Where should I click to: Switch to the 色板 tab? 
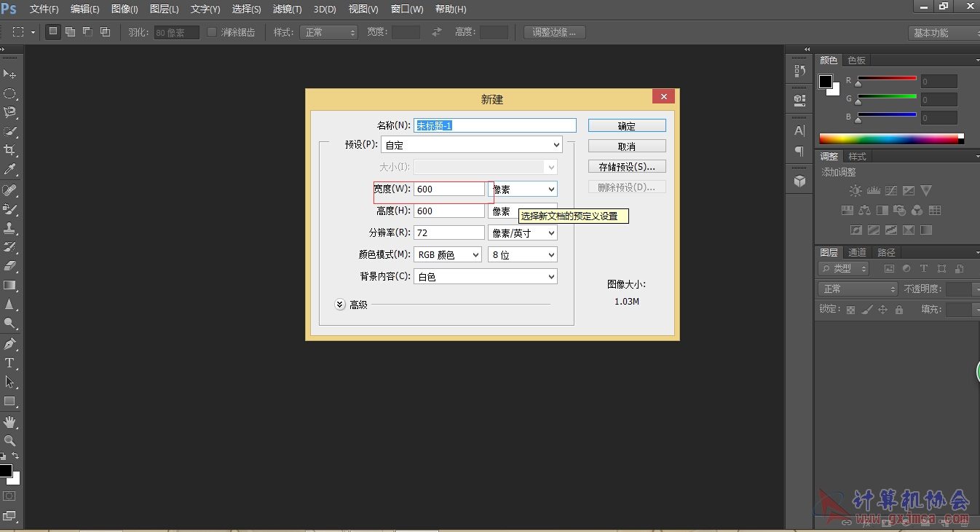point(857,60)
